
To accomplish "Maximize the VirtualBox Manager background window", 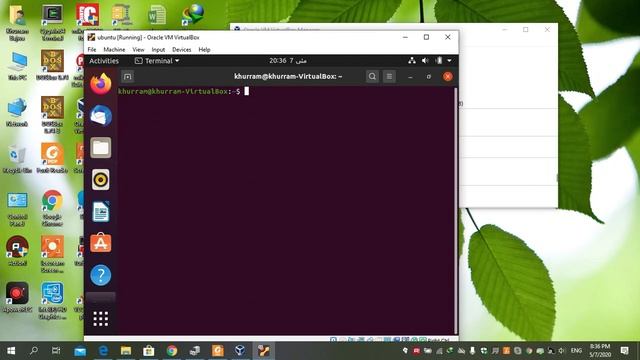I will click(x=526, y=30).
